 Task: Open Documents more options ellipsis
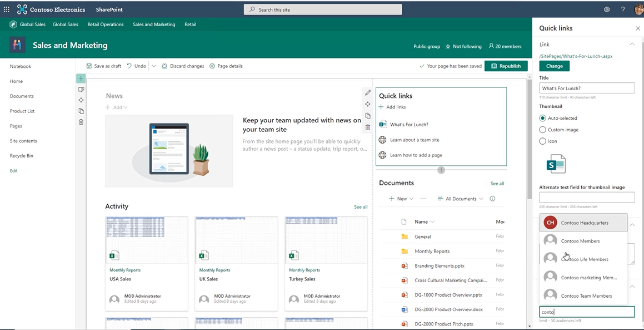[x=423, y=198]
